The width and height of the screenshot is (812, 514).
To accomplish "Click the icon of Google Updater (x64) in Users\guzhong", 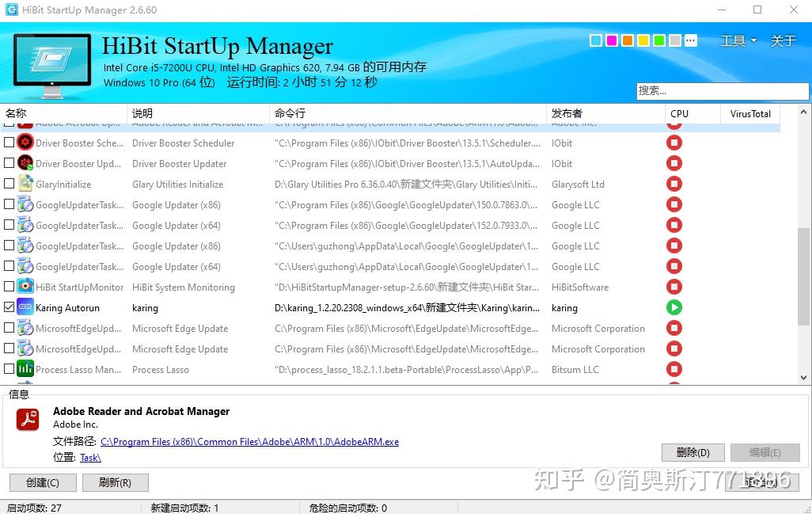I will pos(25,266).
